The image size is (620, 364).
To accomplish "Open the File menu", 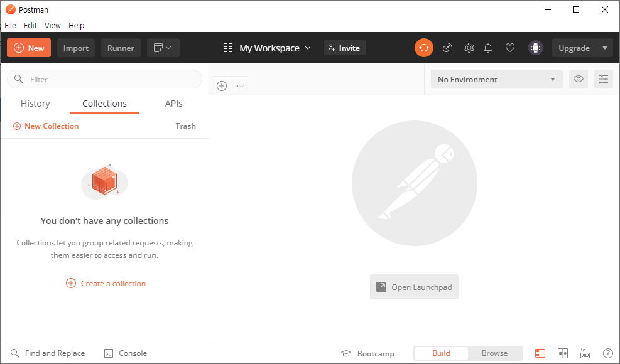I will point(10,25).
